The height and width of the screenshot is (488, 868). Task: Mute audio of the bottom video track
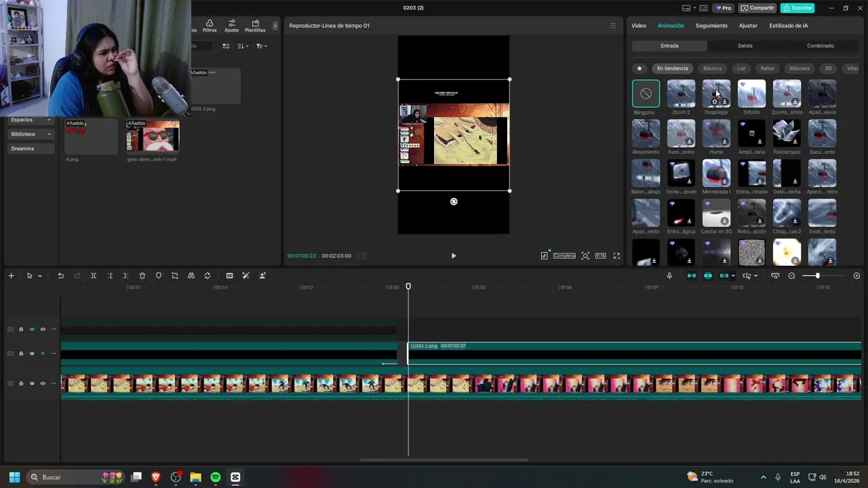[x=43, y=384]
